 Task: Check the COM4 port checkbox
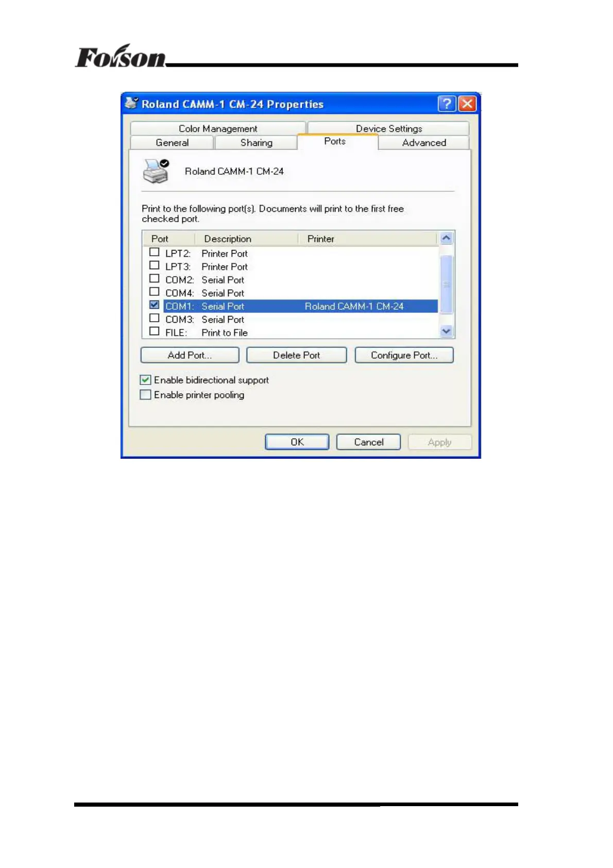(154, 292)
